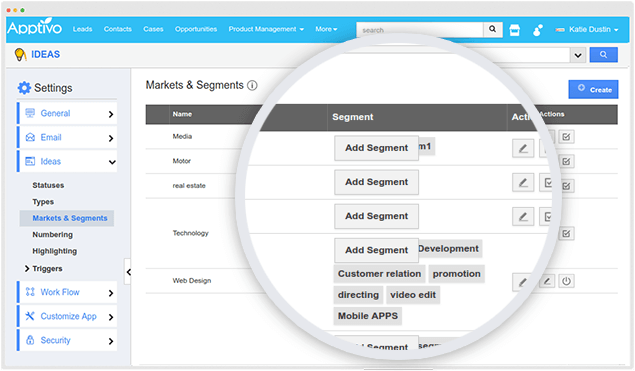This screenshot has height=371, width=635.
Task: Click Add Segment beside the m1 tag
Action: [x=376, y=148]
